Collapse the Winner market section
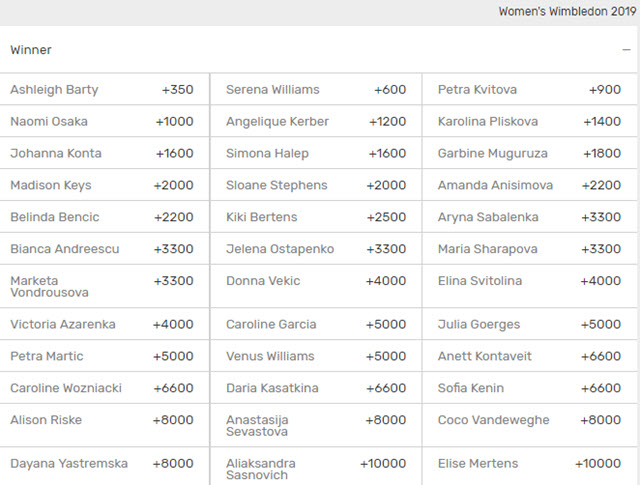Viewport: 640px width, 485px height. (x=625, y=50)
